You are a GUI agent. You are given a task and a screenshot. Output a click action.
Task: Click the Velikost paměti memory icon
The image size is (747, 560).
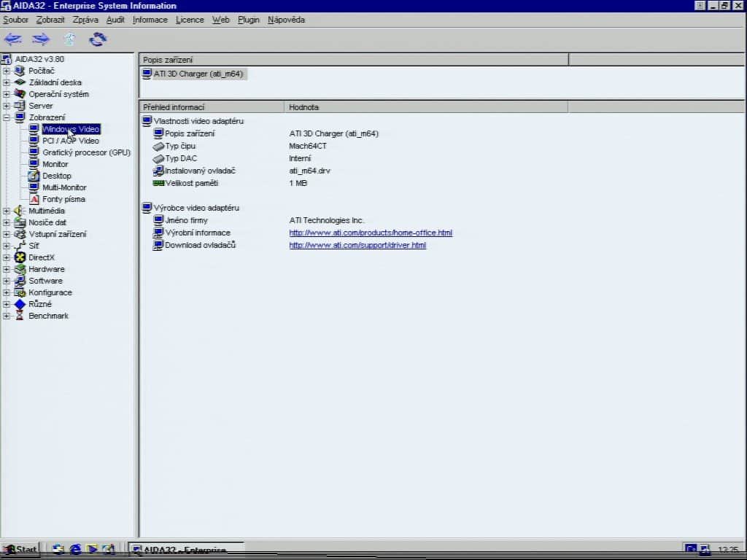tap(158, 183)
